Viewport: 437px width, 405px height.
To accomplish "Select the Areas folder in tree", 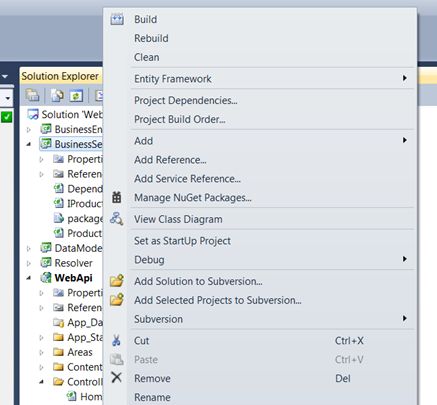I will (x=80, y=352).
